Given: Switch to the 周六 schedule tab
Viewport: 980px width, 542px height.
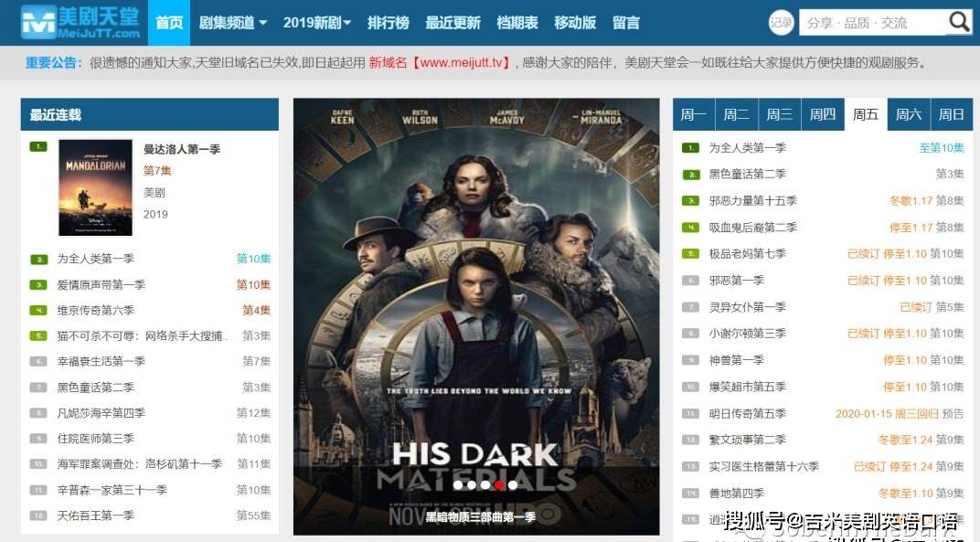Looking at the screenshot, I should coord(908,114).
